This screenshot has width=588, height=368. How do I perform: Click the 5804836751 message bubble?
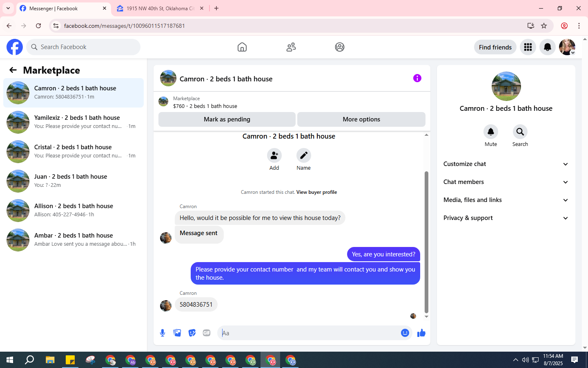pos(196,305)
